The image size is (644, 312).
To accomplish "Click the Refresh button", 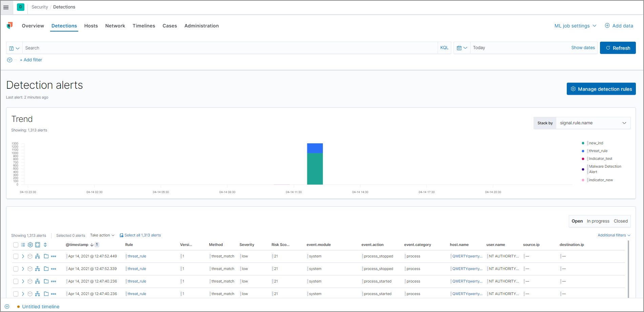I will (x=618, y=48).
